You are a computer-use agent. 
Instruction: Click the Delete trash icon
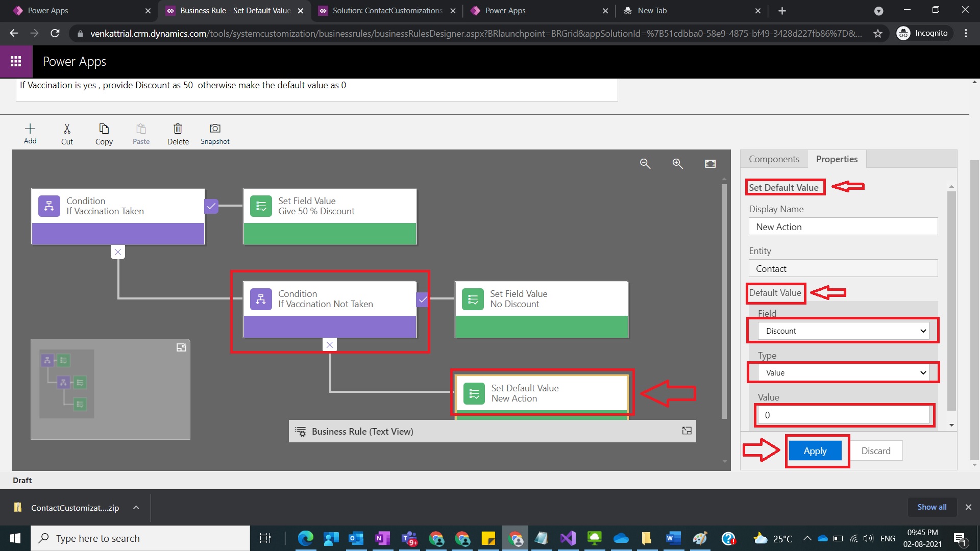pyautogui.click(x=178, y=129)
